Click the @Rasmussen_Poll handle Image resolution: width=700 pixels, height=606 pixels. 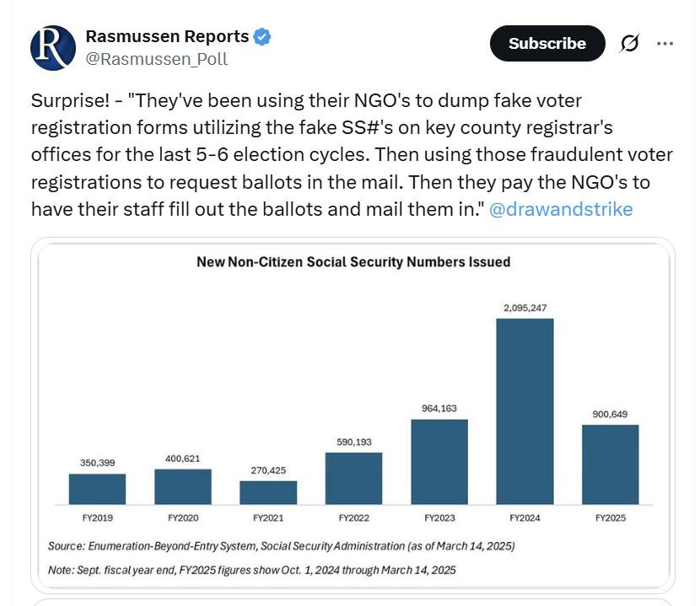[x=156, y=59]
